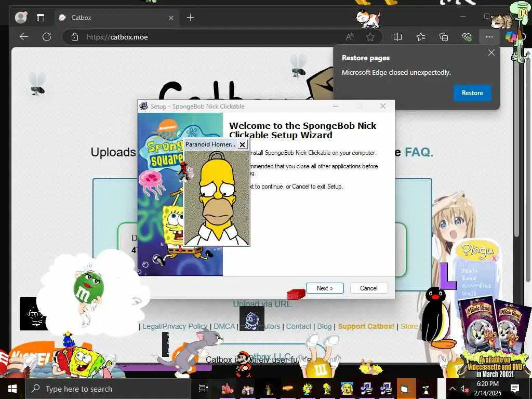Screen dimensions: 532x399
Task: Click the Lisa Simpson taskbar icon
Action: coord(308,389)
